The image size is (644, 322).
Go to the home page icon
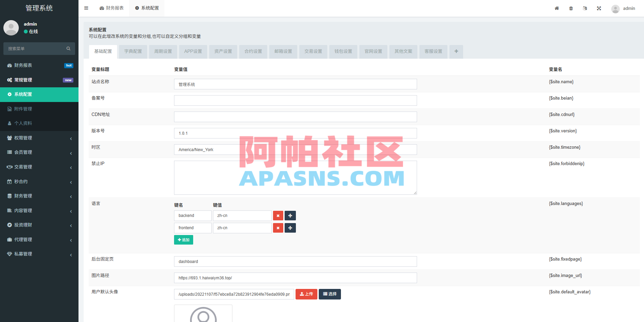(x=557, y=8)
